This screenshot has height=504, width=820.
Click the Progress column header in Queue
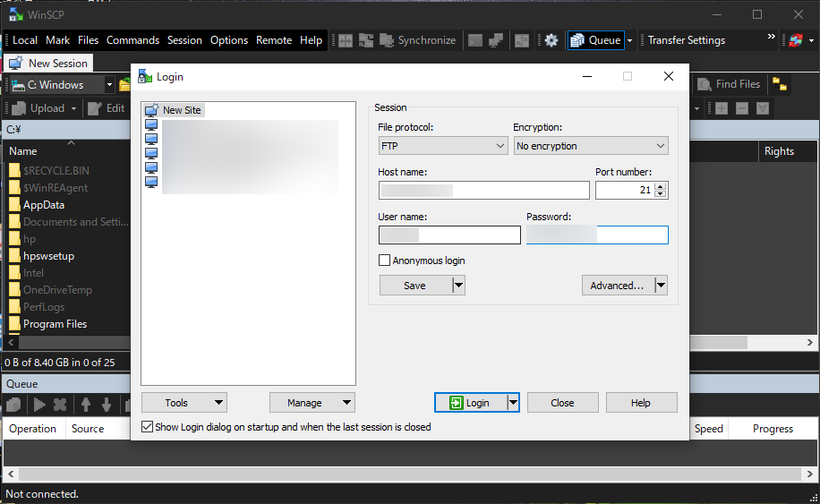(x=773, y=429)
